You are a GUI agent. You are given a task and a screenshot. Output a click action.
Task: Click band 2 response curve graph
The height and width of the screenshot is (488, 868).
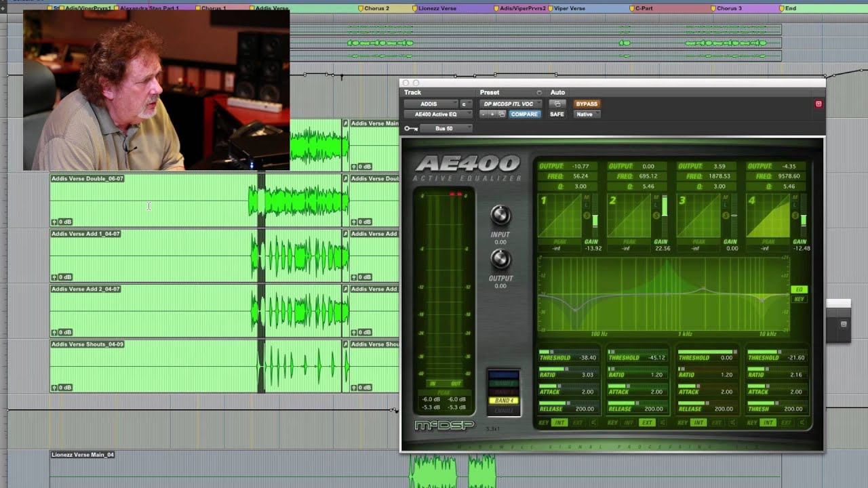(x=629, y=215)
